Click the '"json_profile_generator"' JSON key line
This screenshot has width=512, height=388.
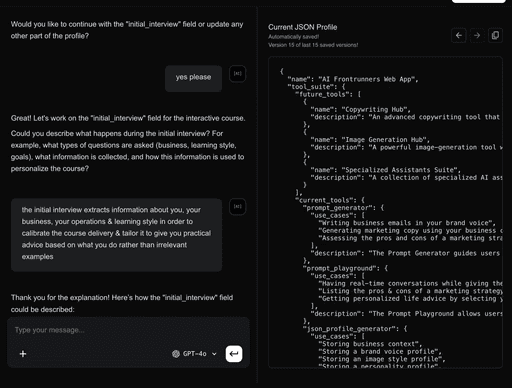coord(355,329)
